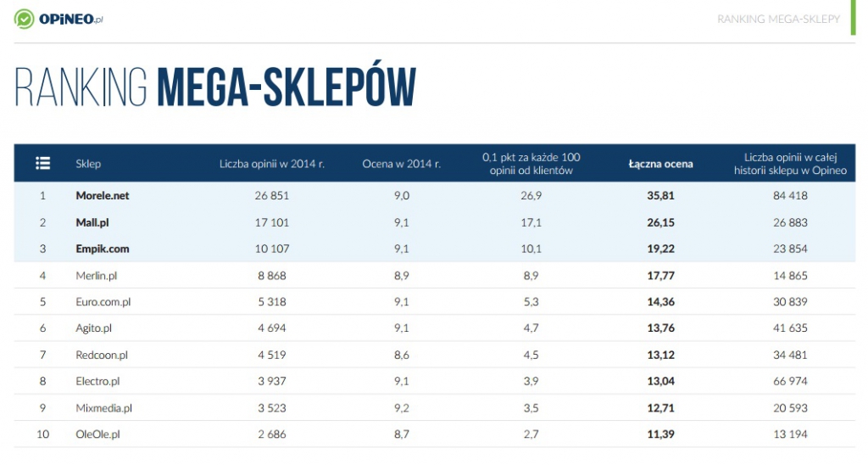
Task: Click the Electro.pl shop name
Action: point(97,381)
